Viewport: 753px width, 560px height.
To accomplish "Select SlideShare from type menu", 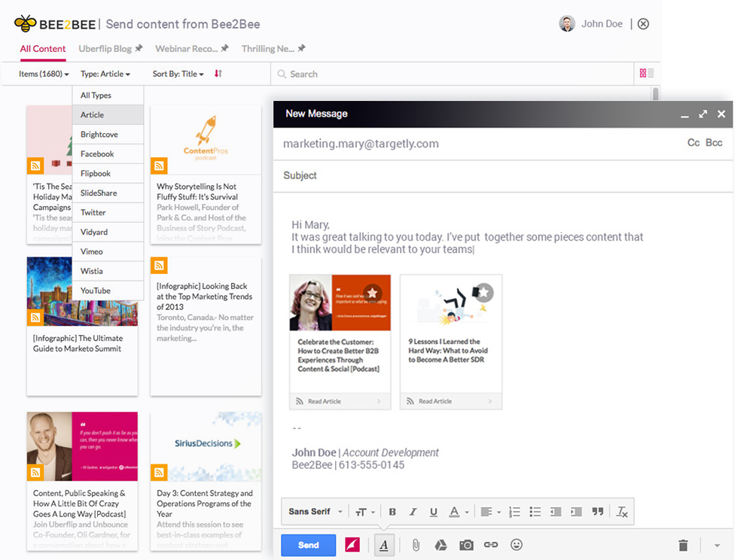I will click(108, 193).
